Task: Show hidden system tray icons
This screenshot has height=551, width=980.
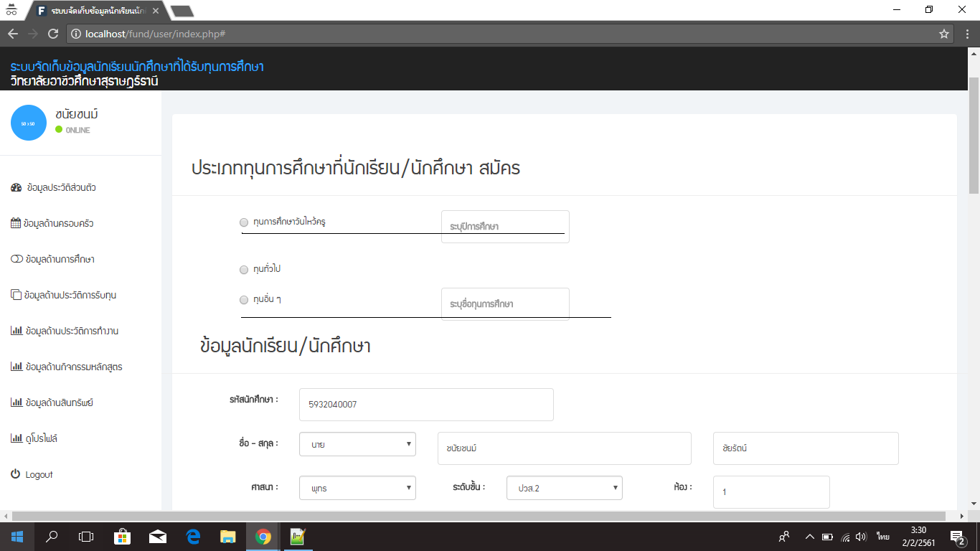Action: pos(809,536)
